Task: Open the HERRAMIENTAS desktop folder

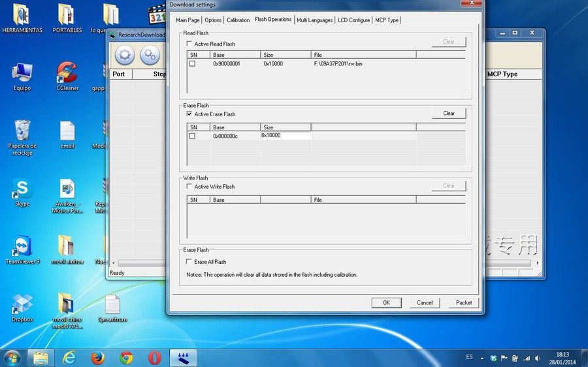Action: (x=22, y=18)
